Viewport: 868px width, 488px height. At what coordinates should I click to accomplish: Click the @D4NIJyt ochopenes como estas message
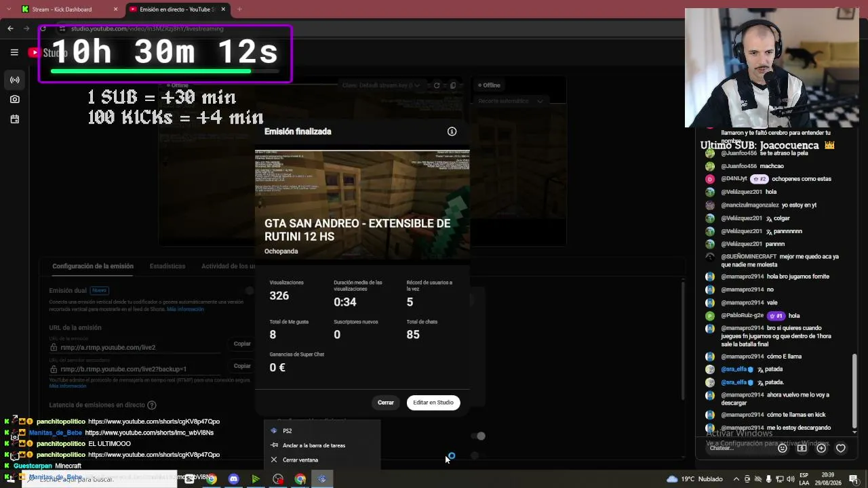click(768, 179)
